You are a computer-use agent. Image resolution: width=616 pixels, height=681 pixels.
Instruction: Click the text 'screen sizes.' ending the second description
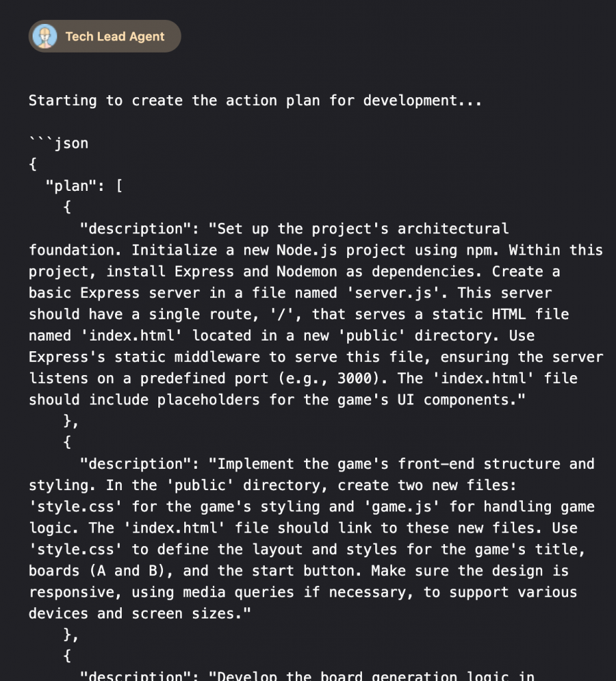click(x=187, y=613)
